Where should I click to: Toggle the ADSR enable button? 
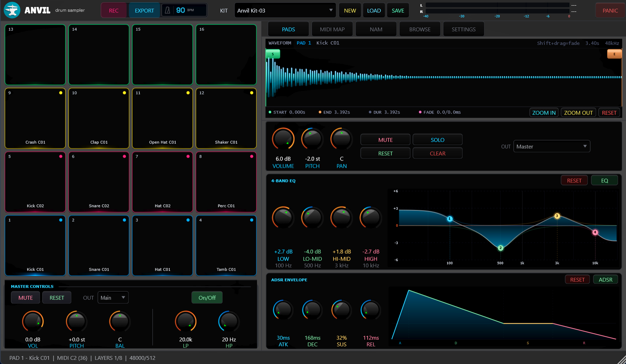coord(605,280)
